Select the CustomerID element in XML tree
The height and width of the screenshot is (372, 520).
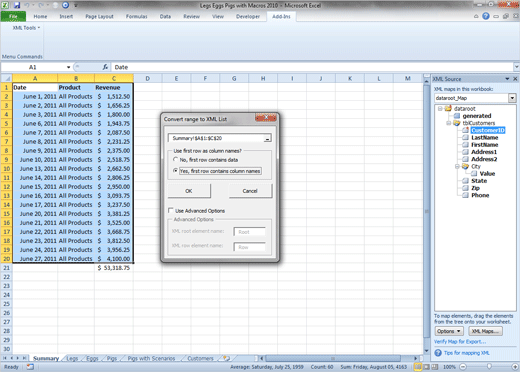488,130
